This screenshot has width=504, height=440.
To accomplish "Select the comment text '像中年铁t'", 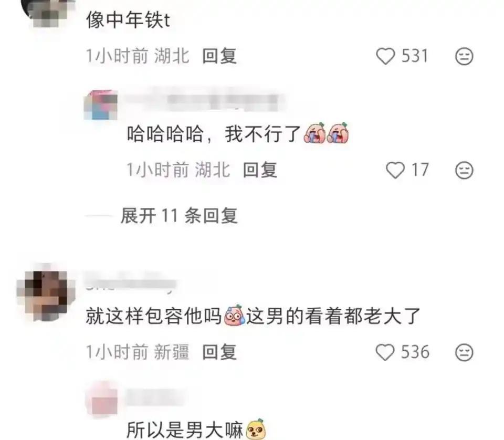I will [x=128, y=20].
